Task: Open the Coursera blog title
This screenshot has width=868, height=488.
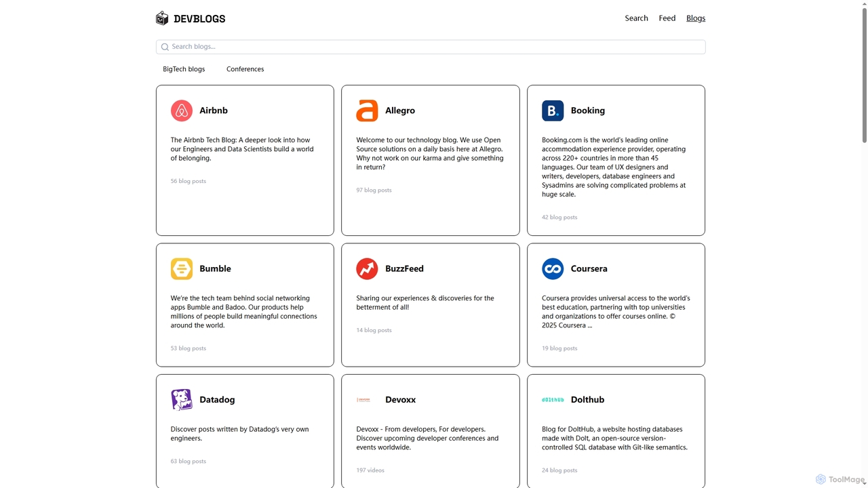Action: [589, 268]
